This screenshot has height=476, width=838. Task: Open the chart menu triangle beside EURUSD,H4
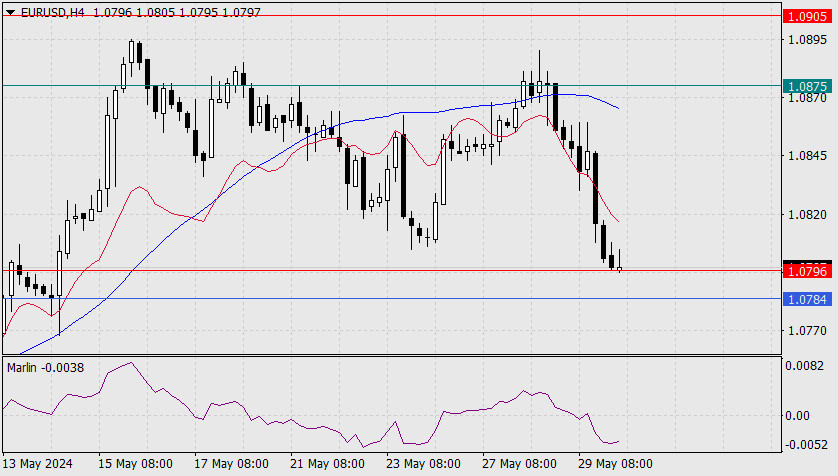(x=10, y=12)
